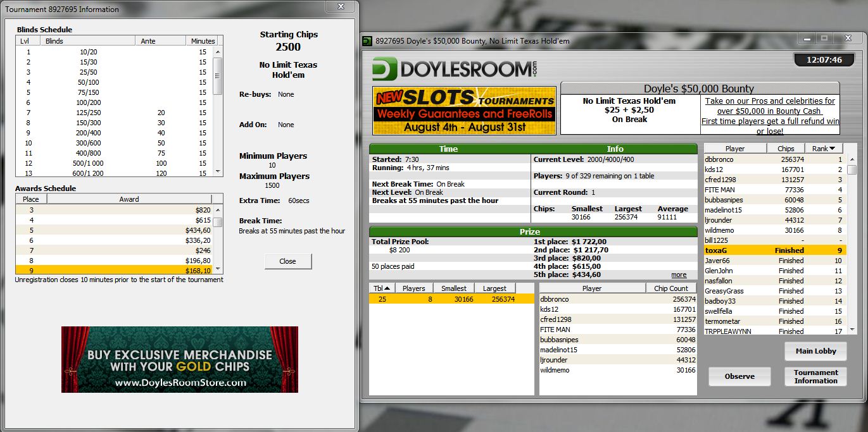
Task: Click Blinds Schedule scrollbar down arrow
Action: click(218, 171)
